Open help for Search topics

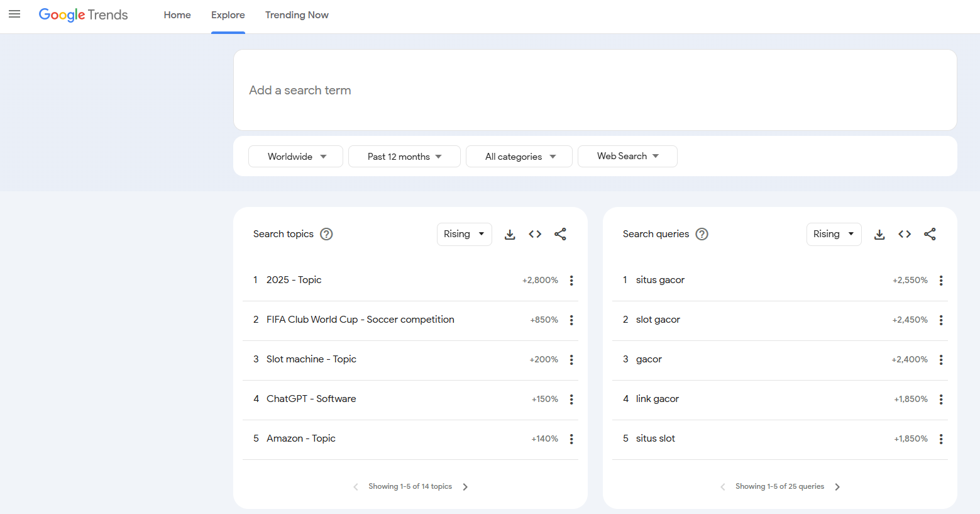[326, 234]
